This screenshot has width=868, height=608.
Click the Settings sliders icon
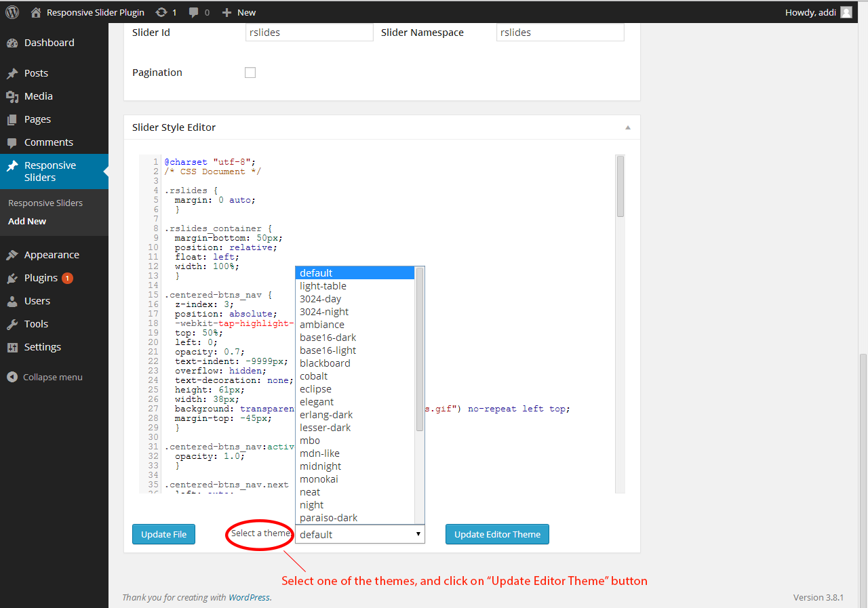point(12,347)
